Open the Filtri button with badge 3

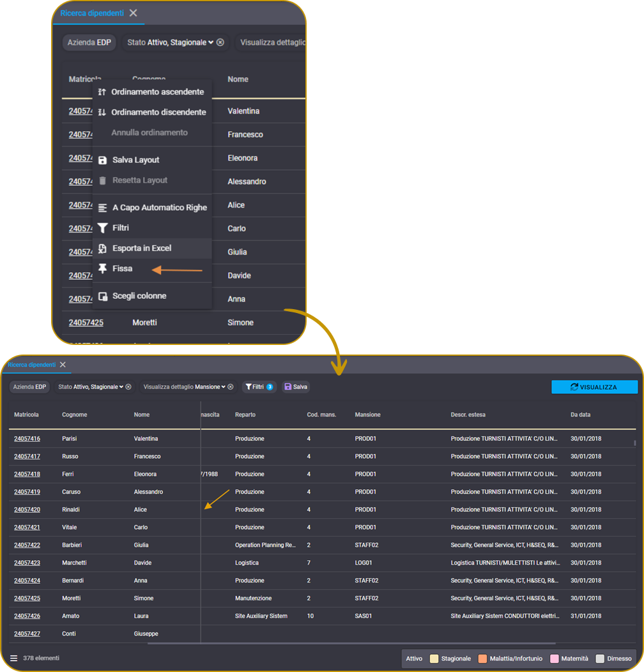pyautogui.click(x=259, y=387)
